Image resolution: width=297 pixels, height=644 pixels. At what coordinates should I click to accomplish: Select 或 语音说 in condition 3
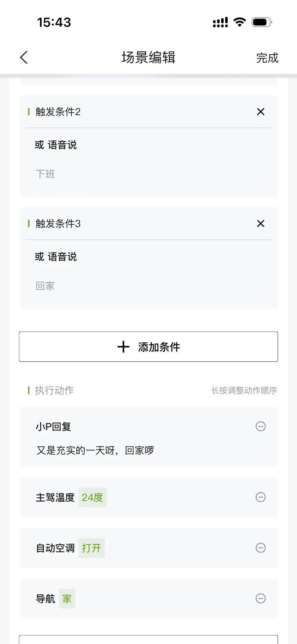point(56,257)
